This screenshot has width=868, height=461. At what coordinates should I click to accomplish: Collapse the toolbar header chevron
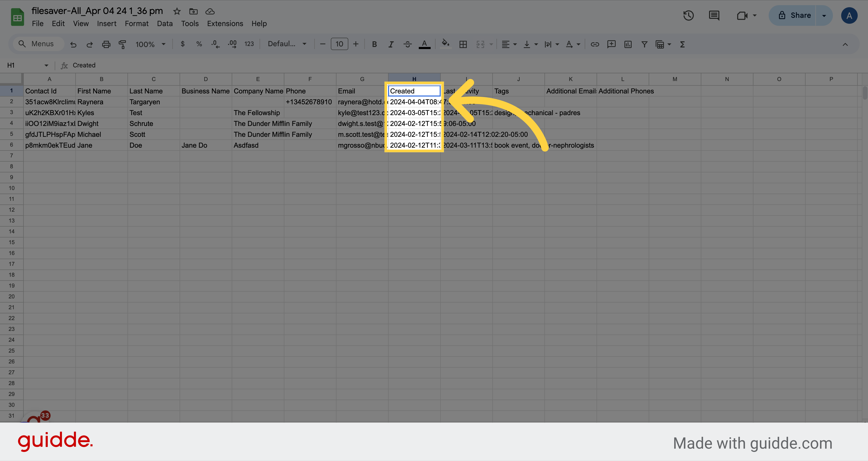(845, 44)
